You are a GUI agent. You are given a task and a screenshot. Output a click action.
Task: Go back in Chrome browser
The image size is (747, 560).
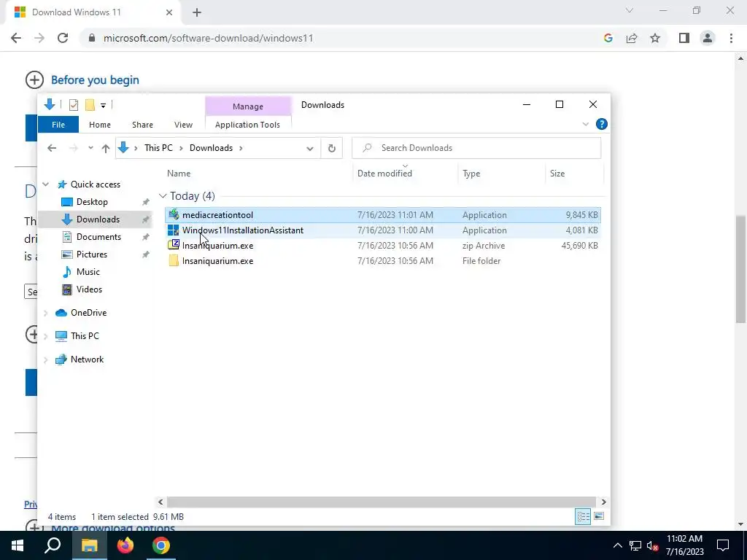tap(16, 38)
